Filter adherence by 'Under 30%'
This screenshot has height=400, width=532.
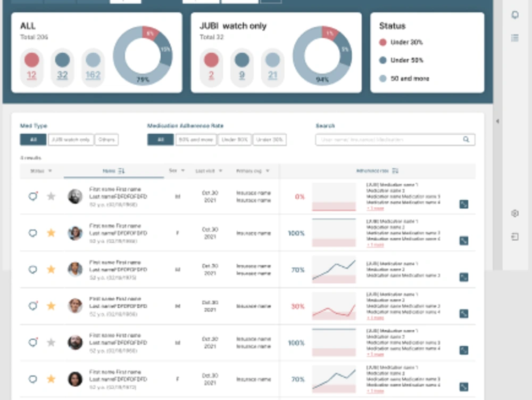(270, 140)
